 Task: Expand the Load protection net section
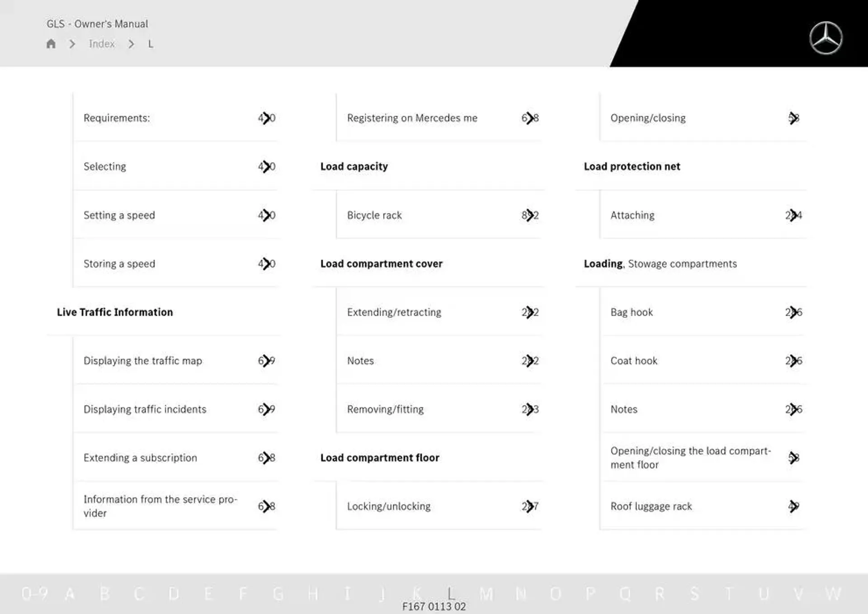point(632,165)
